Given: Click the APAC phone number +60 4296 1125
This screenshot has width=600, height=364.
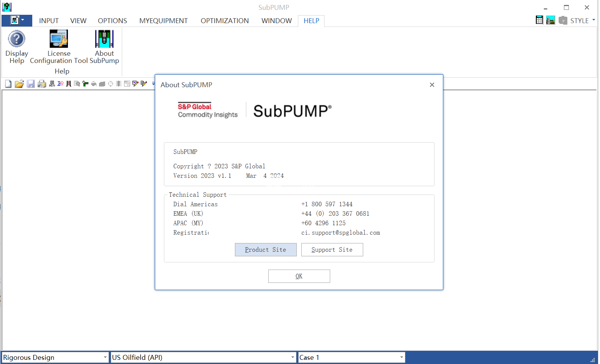Looking at the screenshot, I should [x=323, y=223].
